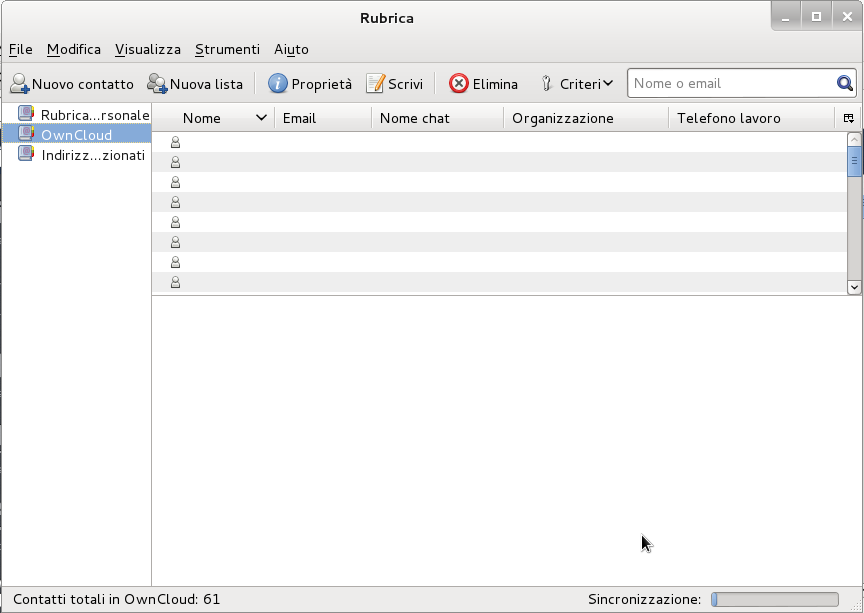Image resolution: width=864 pixels, height=613 pixels.
Task: Select the Rubrica personale address book
Action: pos(94,115)
